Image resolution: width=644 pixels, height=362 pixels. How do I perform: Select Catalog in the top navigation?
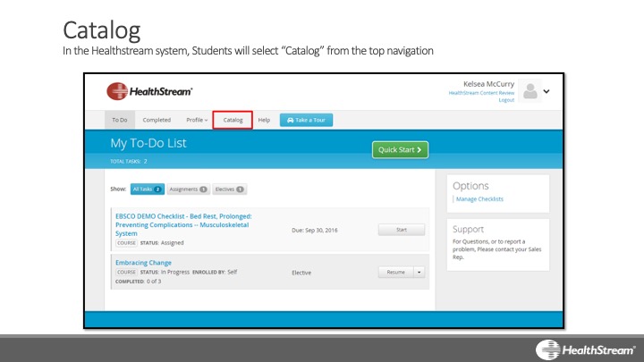(233, 120)
